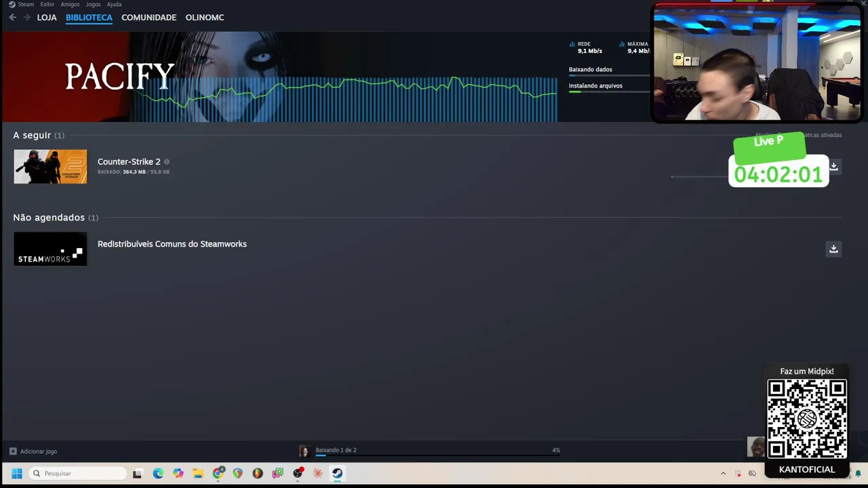
Task: Click the Steam logo icon in the menu bar
Action: click(12, 4)
